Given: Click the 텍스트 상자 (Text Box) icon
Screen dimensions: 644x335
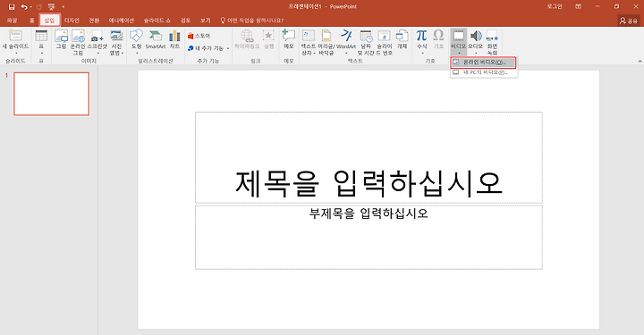Looking at the screenshot, I should [308, 42].
